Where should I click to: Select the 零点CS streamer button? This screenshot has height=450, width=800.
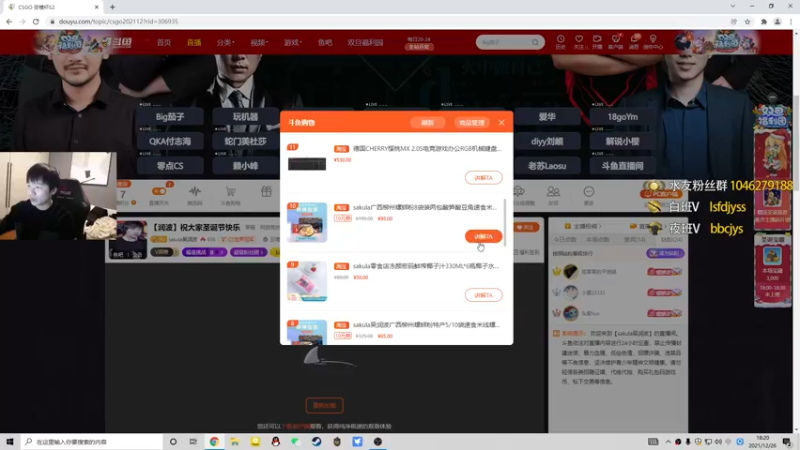pyautogui.click(x=170, y=166)
